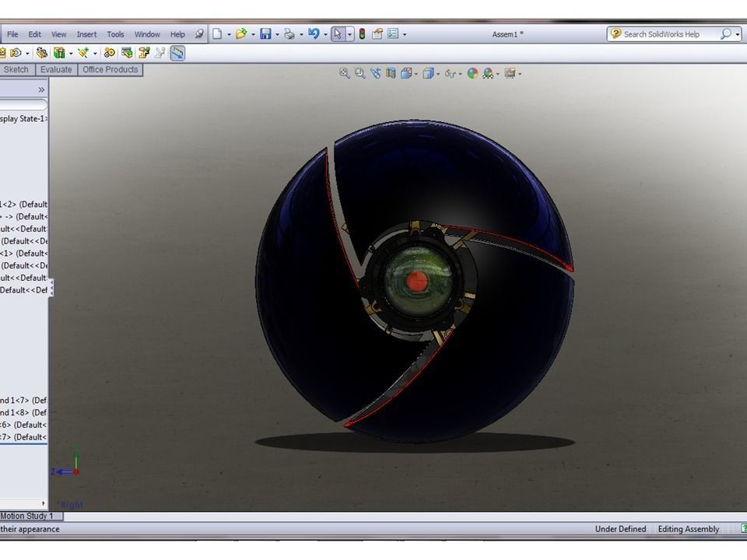The width and height of the screenshot is (747, 560).
Task: Open the Edit menu
Action: [34, 34]
